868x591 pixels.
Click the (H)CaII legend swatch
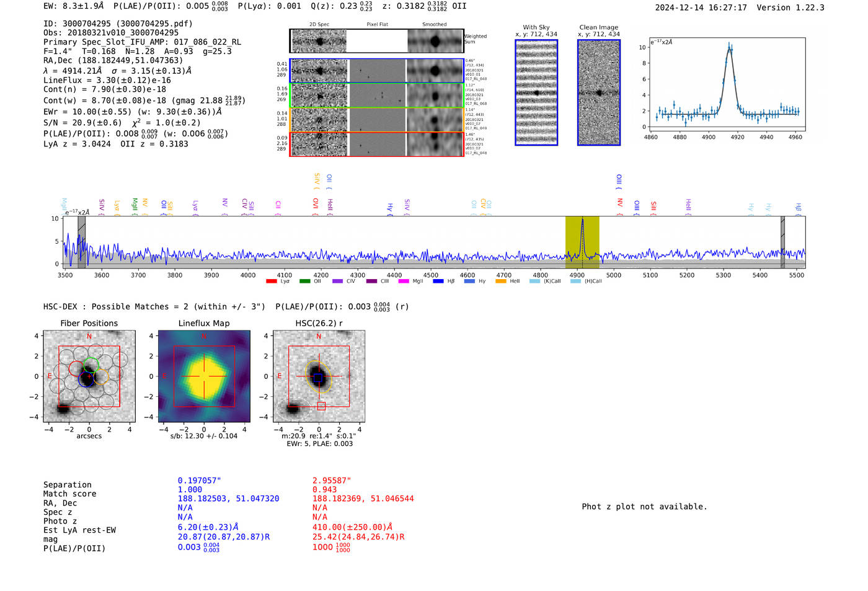[x=575, y=281]
